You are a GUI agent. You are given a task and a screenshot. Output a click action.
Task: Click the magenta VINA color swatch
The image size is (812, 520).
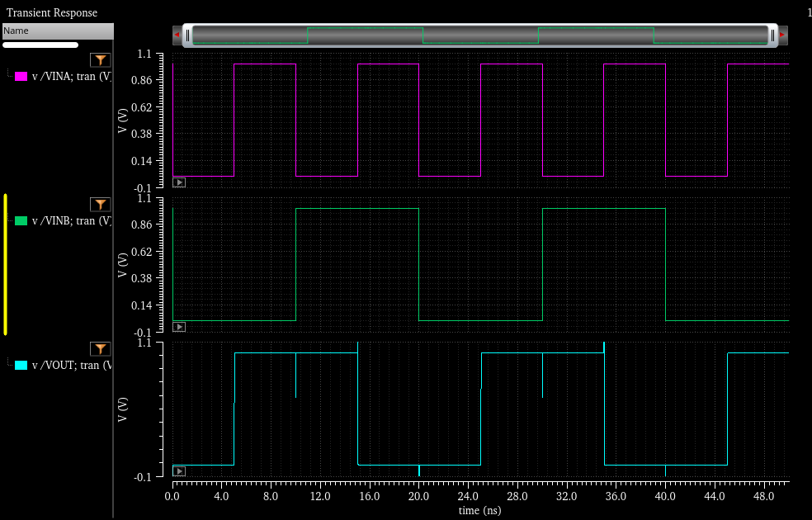[21, 76]
